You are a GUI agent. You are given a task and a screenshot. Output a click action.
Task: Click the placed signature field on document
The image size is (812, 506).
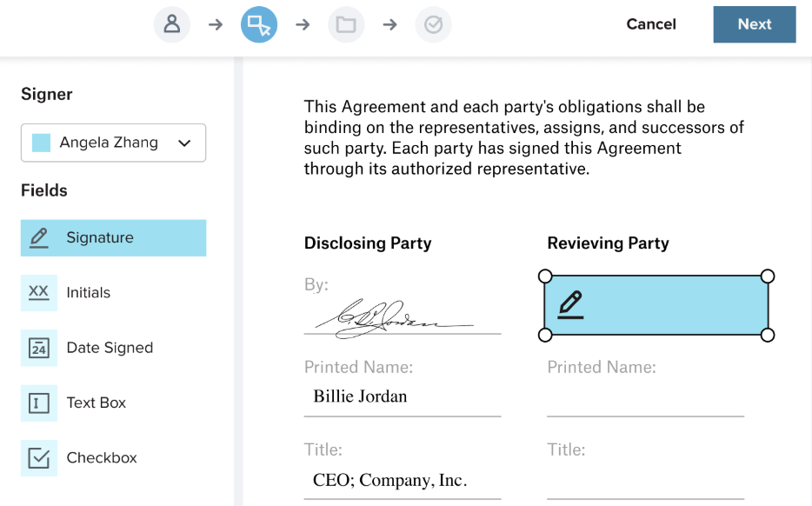[x=656, y=305]
